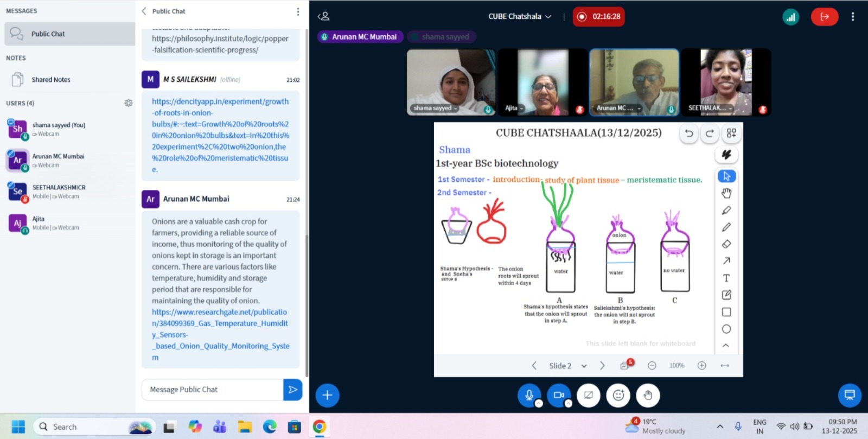Click the send message button
The image size is (868, 439).
pyautogui.click(x=292, y=390)
